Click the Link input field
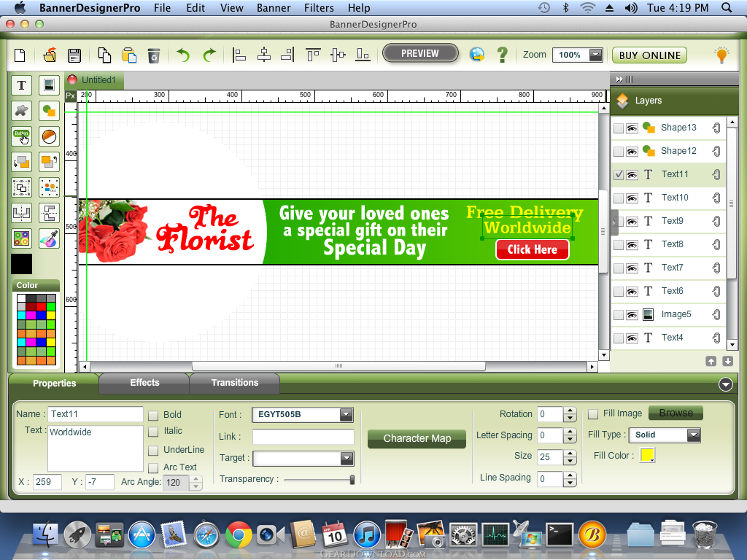Image resolution: width=747 pixels, height=560 pixels. 303,437
